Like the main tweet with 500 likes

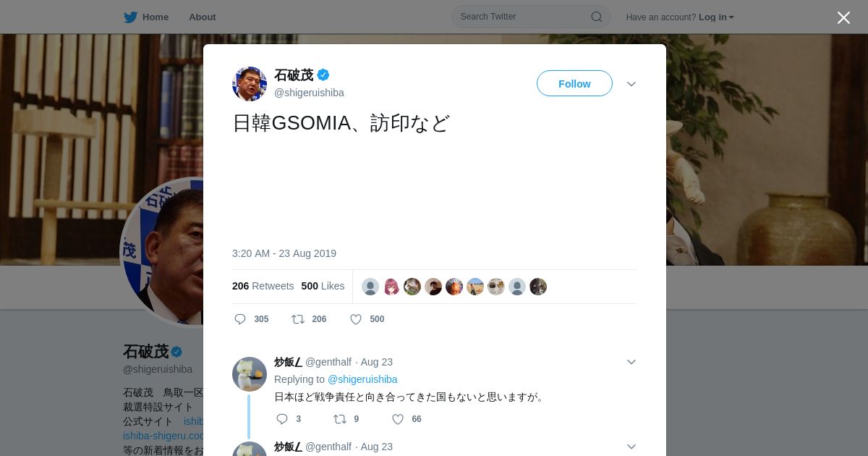coord(356,319)
